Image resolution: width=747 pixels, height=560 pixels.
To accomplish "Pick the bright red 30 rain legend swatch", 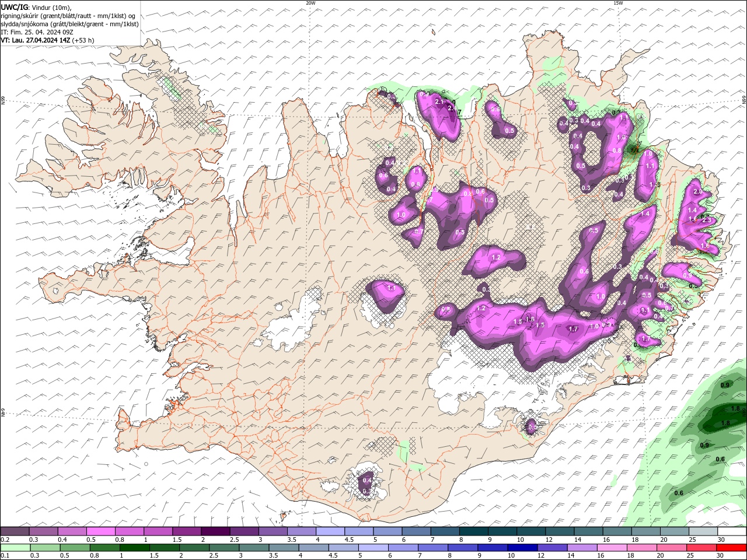I will coord(732,548).
